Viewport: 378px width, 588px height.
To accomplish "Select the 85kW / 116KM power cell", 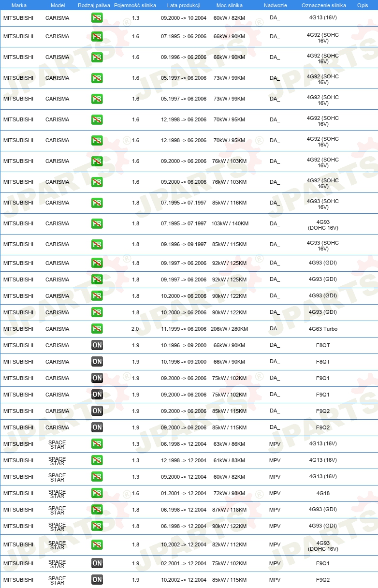I will click(x=229, y=203).
